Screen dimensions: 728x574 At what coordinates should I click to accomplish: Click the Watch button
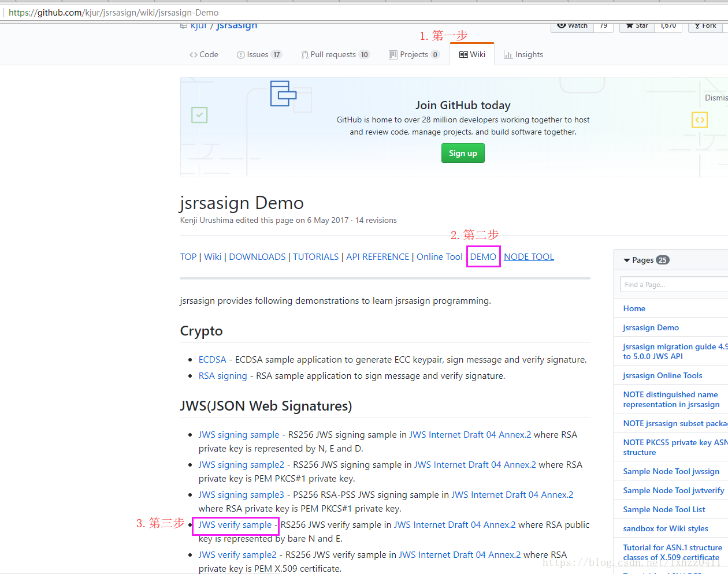tap(572, 26)
